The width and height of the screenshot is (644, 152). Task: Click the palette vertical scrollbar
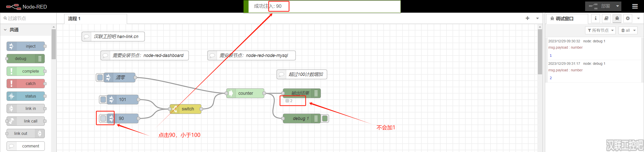[54, 44]
